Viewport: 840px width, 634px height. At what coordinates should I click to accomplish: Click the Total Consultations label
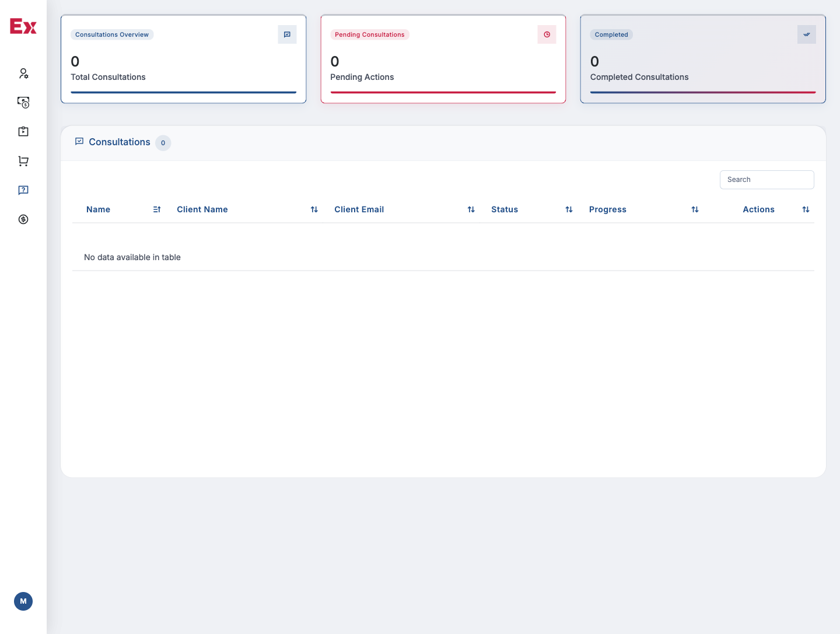[108, 77]
